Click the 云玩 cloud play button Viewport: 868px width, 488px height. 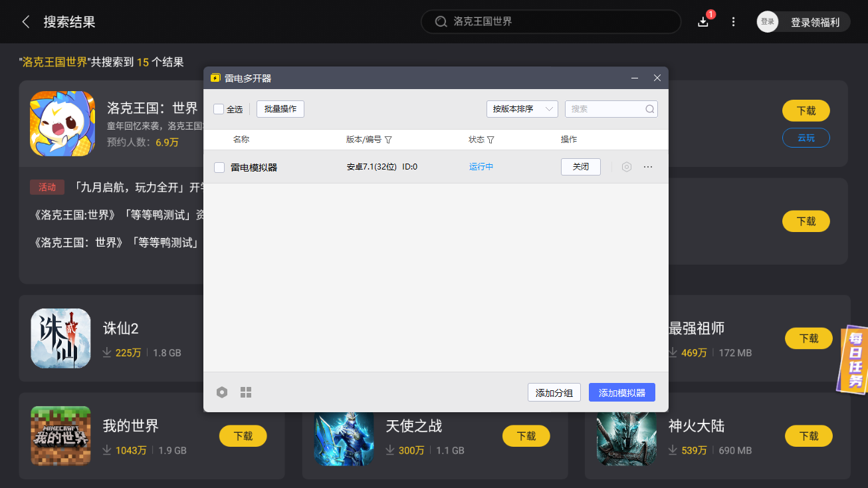pos(806,138)
